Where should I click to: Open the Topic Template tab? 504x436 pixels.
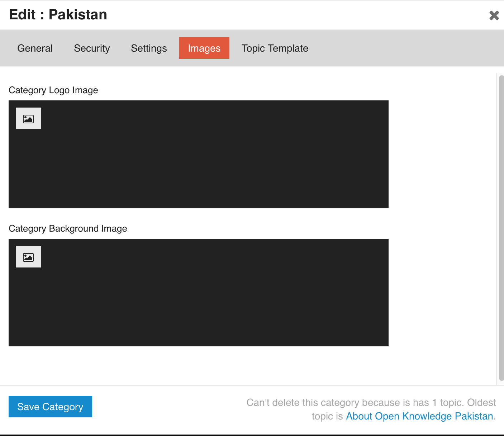(275, 48)
